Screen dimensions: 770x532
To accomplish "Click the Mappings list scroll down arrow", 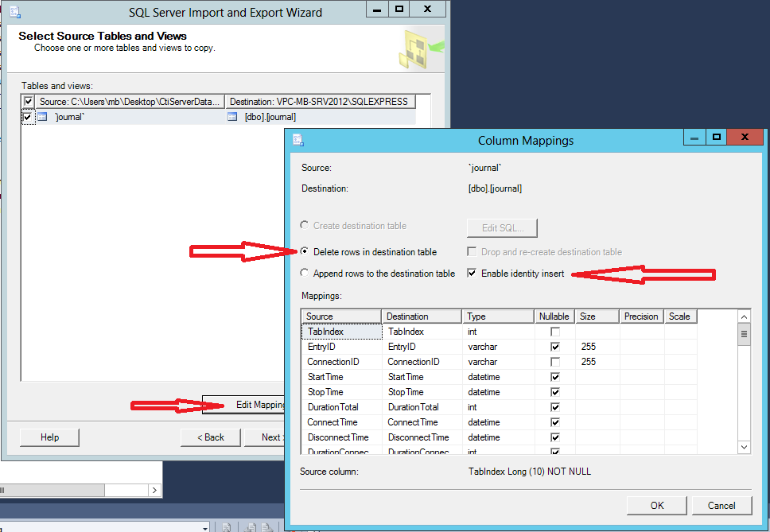I will coord(744,448).
